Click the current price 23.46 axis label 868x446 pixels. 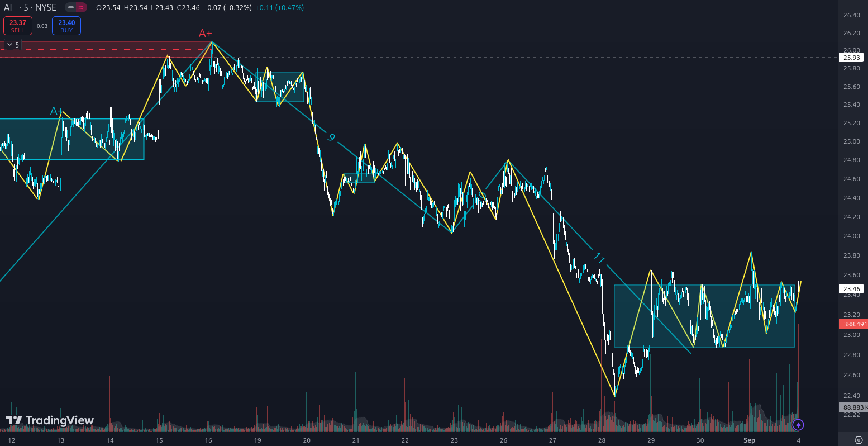click(x=851, y=289)
